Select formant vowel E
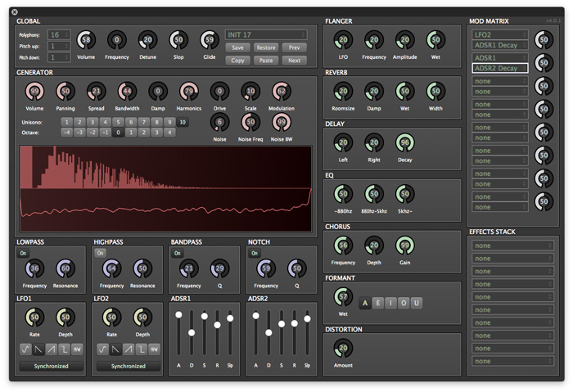 (378, 303)
